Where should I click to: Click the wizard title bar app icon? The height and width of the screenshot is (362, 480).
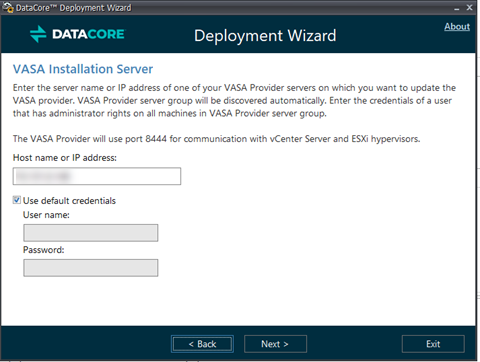[7, 7]
